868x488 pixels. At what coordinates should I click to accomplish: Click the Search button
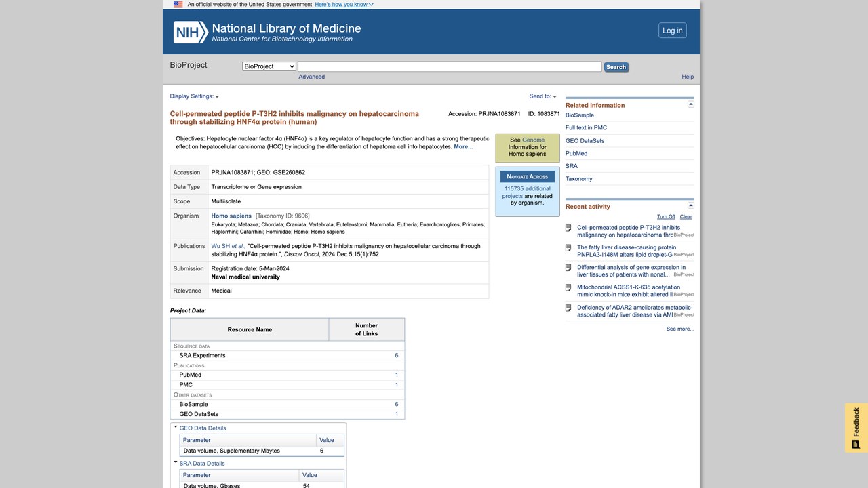[x=616, y=67]
